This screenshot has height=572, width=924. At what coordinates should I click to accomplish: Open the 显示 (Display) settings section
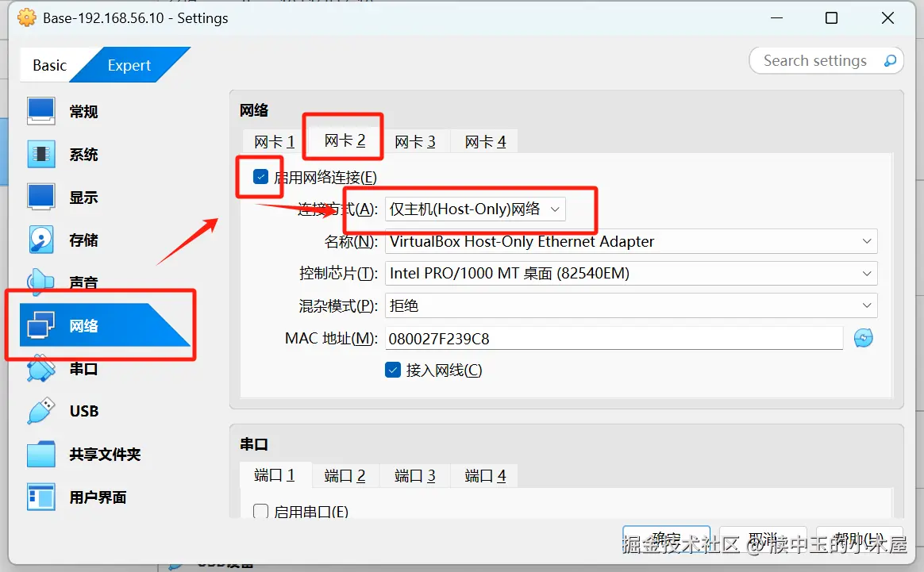pos(83,197)
